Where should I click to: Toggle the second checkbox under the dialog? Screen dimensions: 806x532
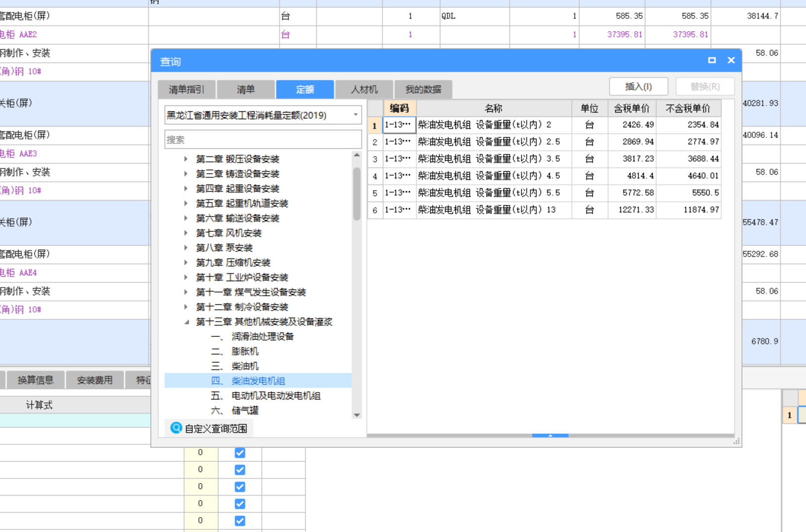tap(240, 469)
